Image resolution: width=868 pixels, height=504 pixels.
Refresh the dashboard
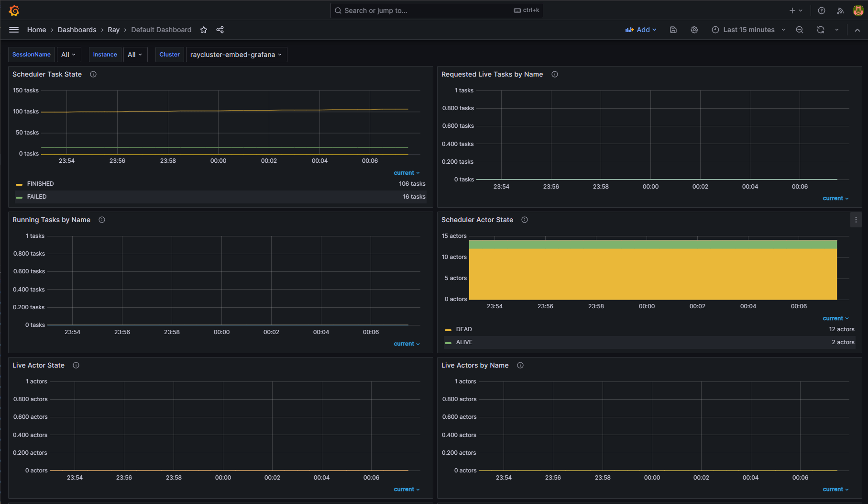(x=821, y=30)
